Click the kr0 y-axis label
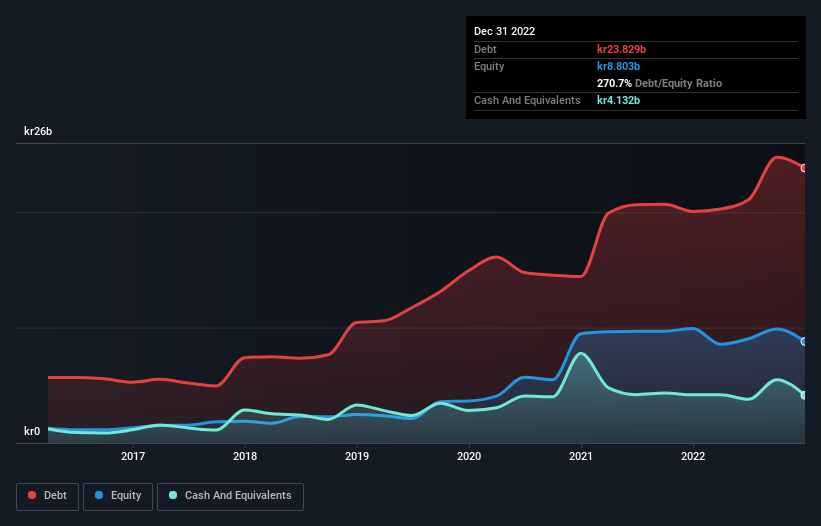The height and width of the screenshot is (526, 821). pyautogui.click(x=32, y=431)
